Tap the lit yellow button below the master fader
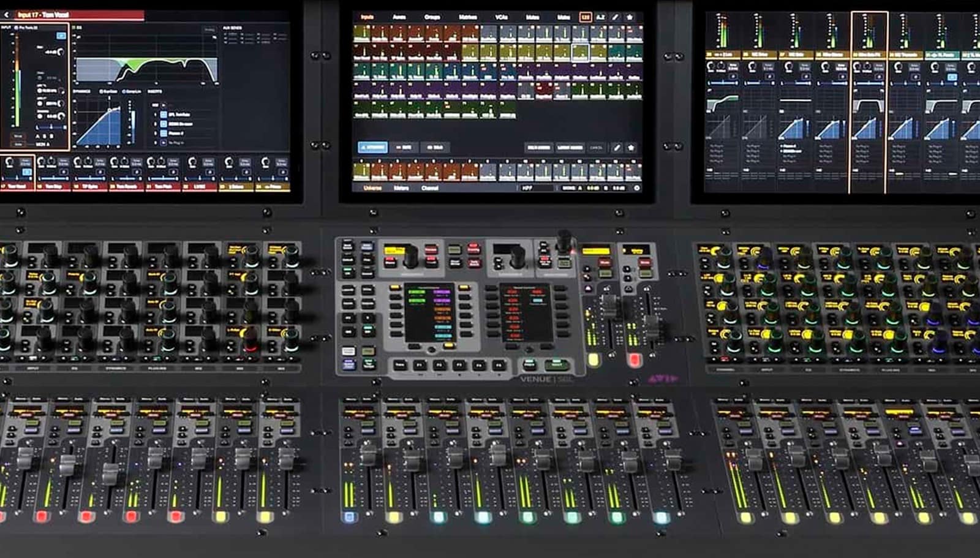The height and width of the screenshot is (558, 980). tap(593, 360)
